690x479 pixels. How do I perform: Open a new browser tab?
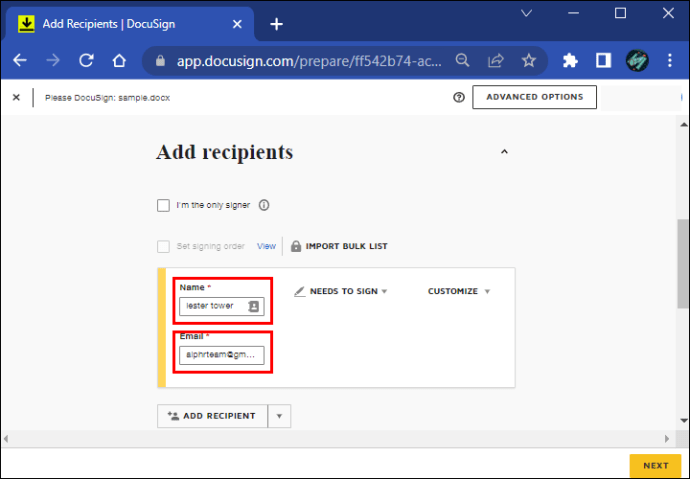[x=276, y=24]
